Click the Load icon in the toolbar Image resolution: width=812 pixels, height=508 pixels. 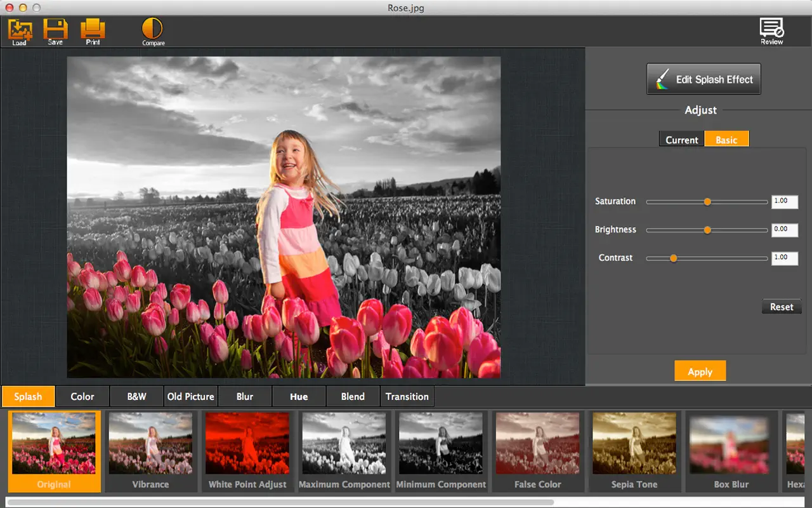[x=19, y=30]
